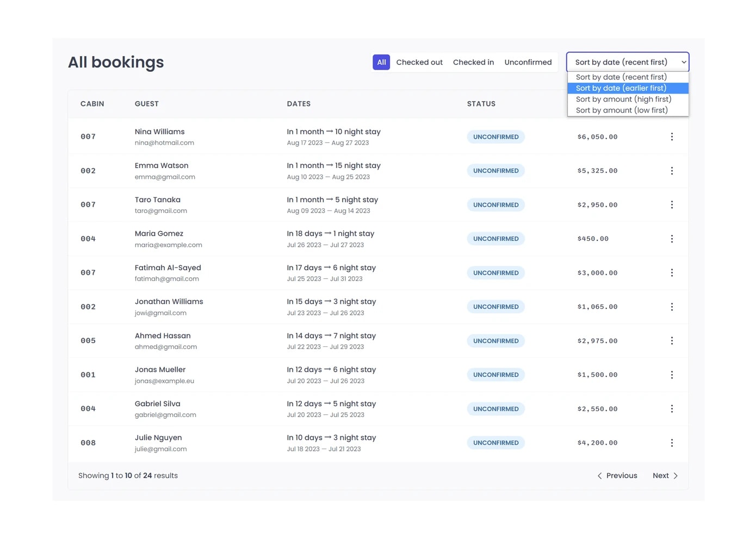
Task: Open actions menu for Julie Nguyen booking
Action: click(672, 443)
